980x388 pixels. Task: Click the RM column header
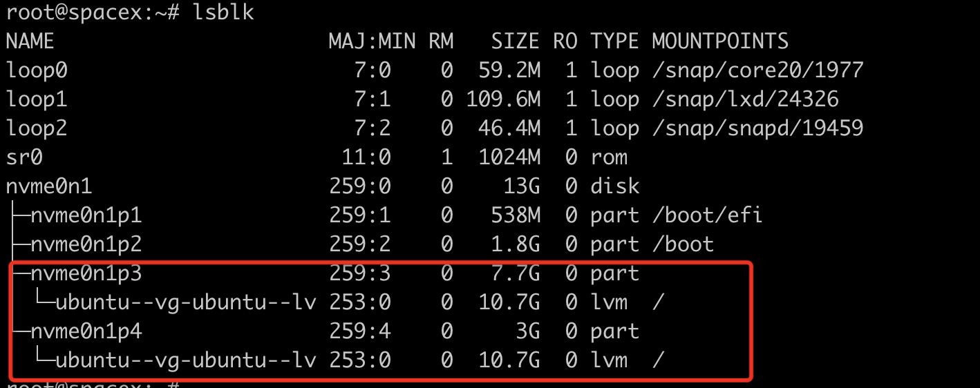[441, 41]
